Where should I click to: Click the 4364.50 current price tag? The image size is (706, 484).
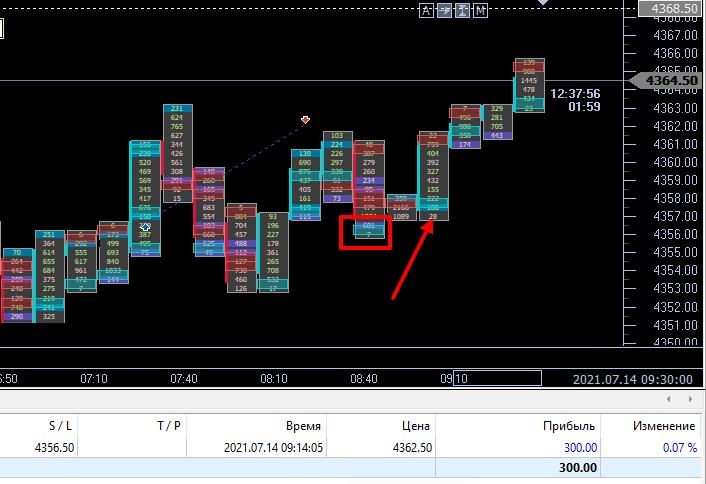pyautogui.click(x=665, y=81)
